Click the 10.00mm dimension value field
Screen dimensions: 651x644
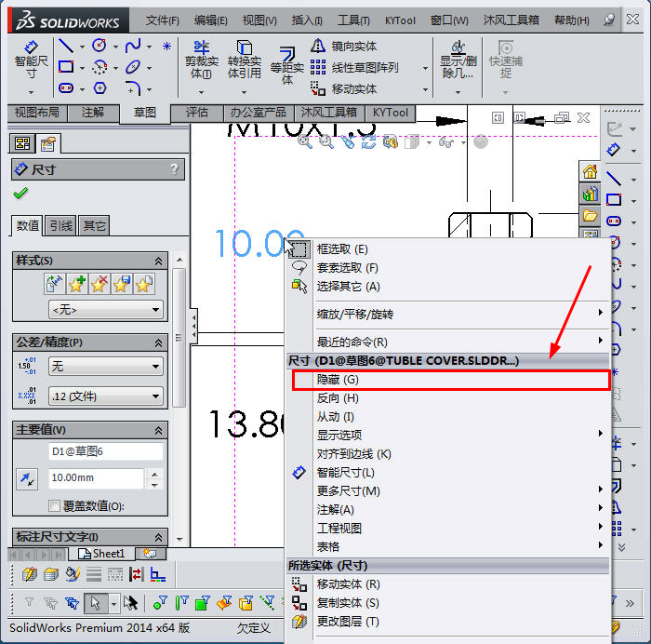click(96, 477)
